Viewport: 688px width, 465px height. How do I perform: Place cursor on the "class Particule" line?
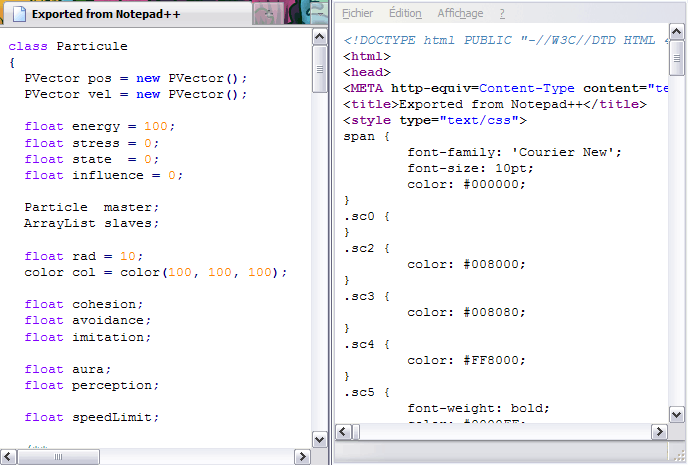68,46
